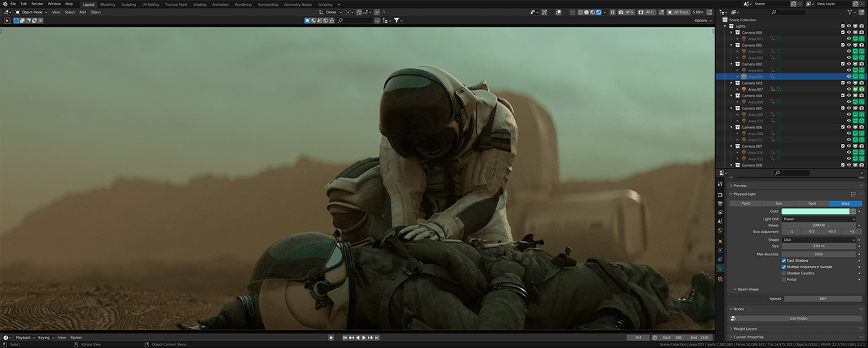This screenshot has height=348, width=868.
Task: Open the Render menu
Action: 38,4
